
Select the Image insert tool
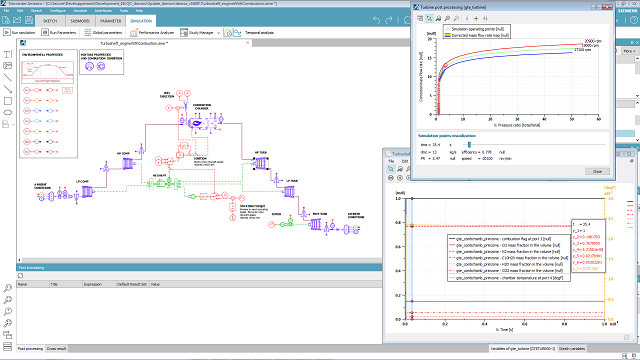coord(7,66)
